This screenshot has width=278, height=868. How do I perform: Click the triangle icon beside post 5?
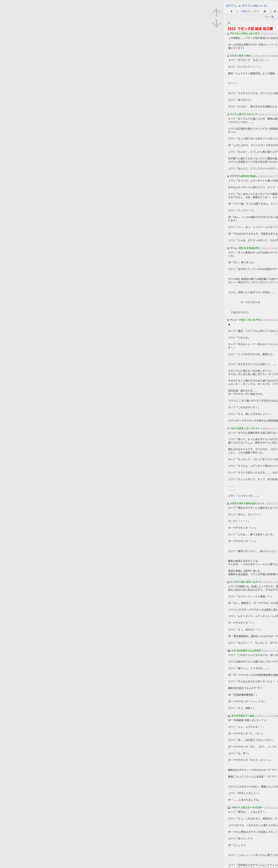click(226, 248)
